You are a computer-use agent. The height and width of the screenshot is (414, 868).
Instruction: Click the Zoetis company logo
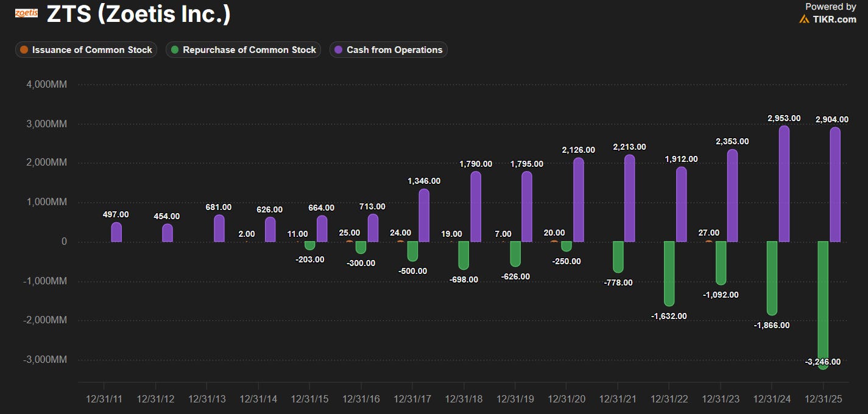click(x=26, y=13)
